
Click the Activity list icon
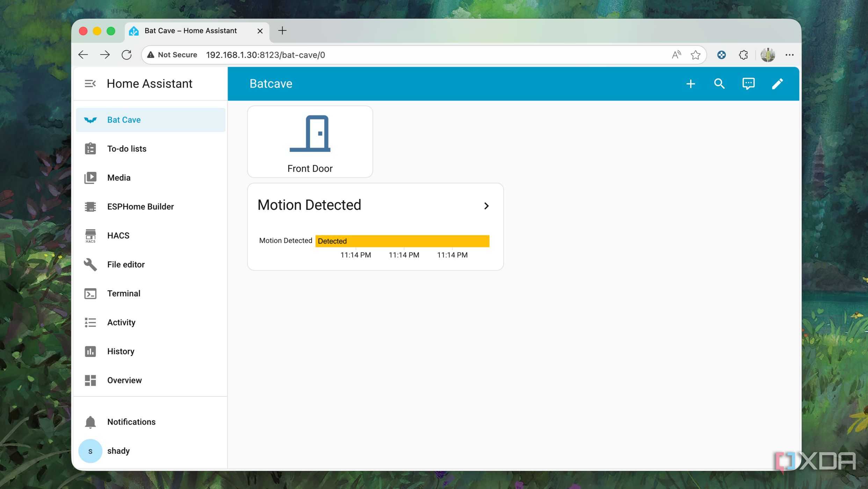(90, 322)
